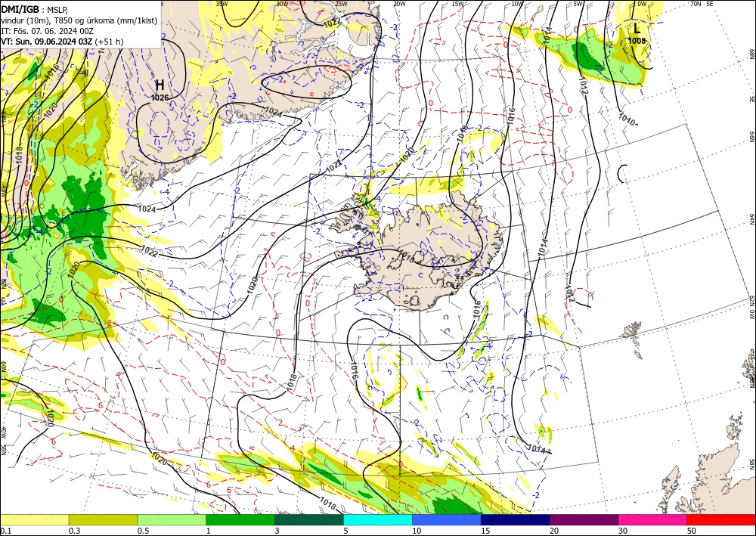Click the 20W longitude label
The height and width of the screenshot is (536, 756).
tap(399, 4)
